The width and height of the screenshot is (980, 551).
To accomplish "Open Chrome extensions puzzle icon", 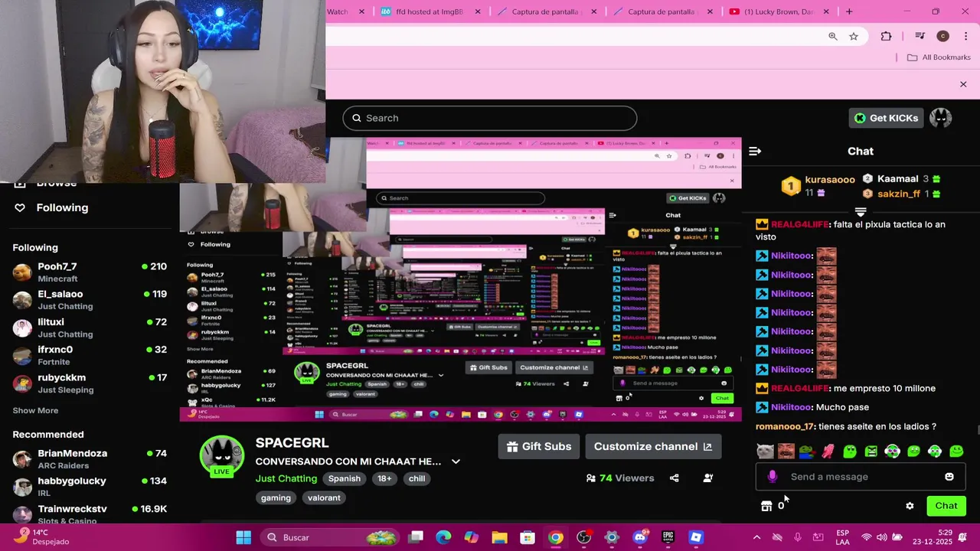I will [x=887, y=36].
